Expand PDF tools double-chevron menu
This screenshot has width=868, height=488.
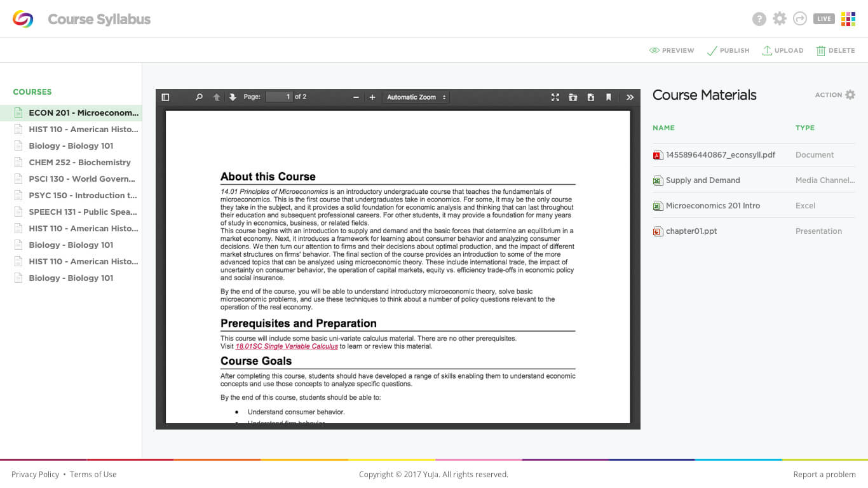pyautogui.click(x=630, y=97)
